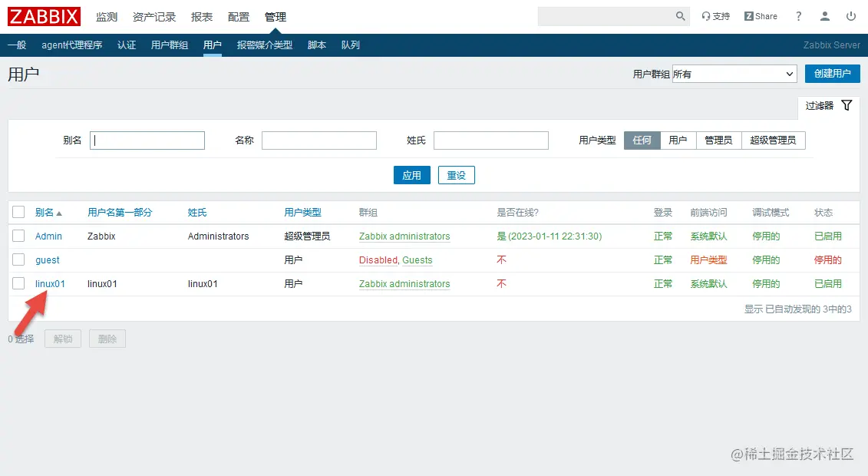Image resolution: width=868 pixels, height=476 pixels.
Task: Open the Admin user link
Action: pyautogui.click(x=48, y=236)
